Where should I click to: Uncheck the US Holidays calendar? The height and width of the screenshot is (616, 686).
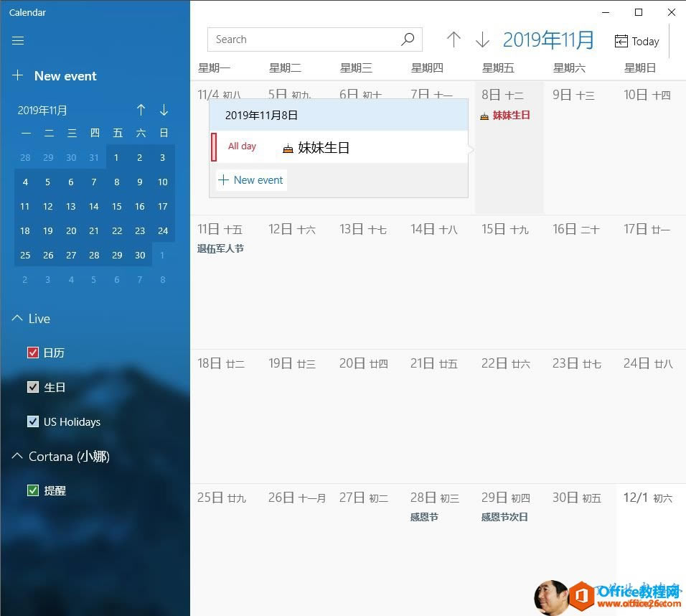(33, 421)
